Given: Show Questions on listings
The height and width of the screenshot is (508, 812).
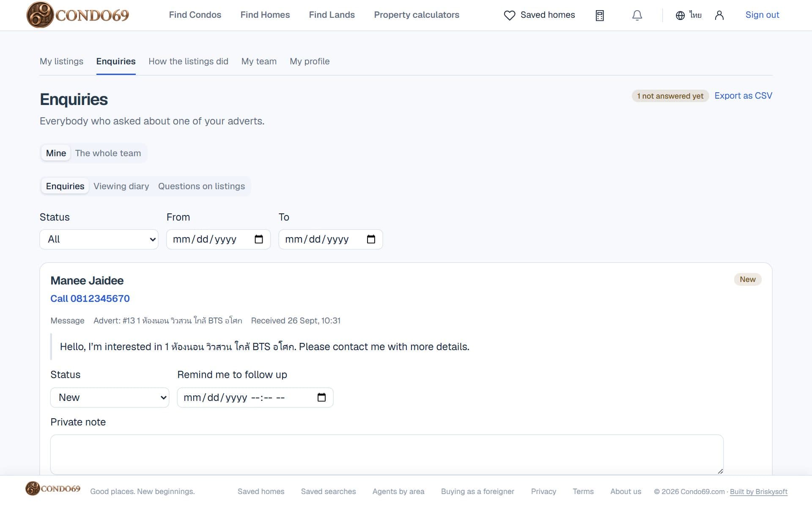Looking at the screenshot, I should (x=201, y=186).
